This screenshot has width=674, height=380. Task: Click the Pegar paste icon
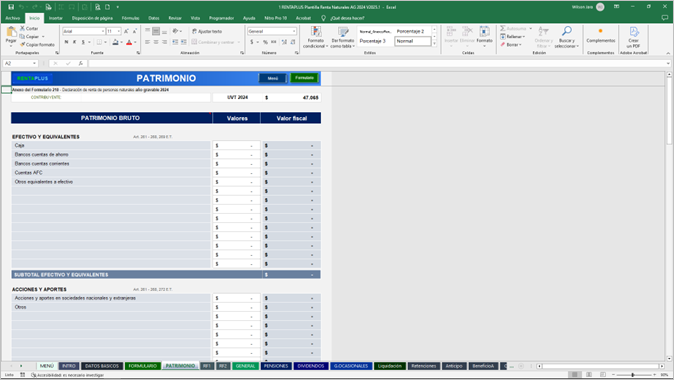click(x=11, y=32)
